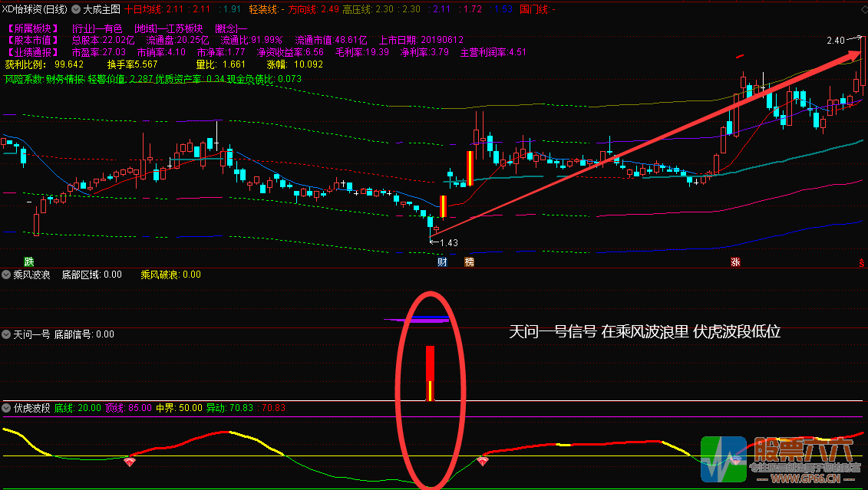
Task: Select the 业绩通报 info row label
Action: tap(32, 52)
